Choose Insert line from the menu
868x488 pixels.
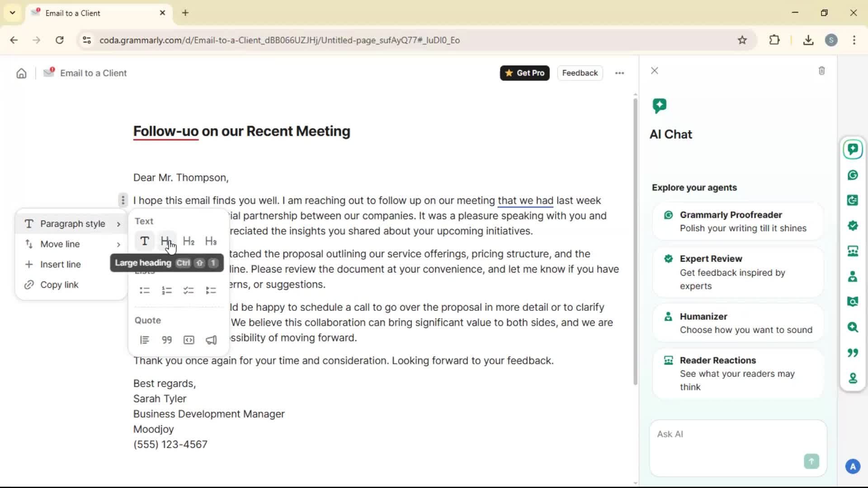coord(61,265)
